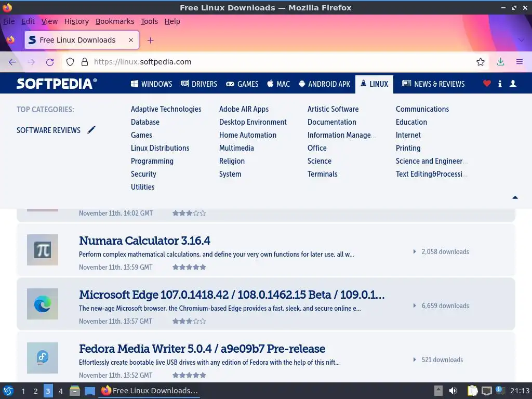This screenshot has height=399, width=532.
Task: Open the History menu
Action: pos(76,21)
